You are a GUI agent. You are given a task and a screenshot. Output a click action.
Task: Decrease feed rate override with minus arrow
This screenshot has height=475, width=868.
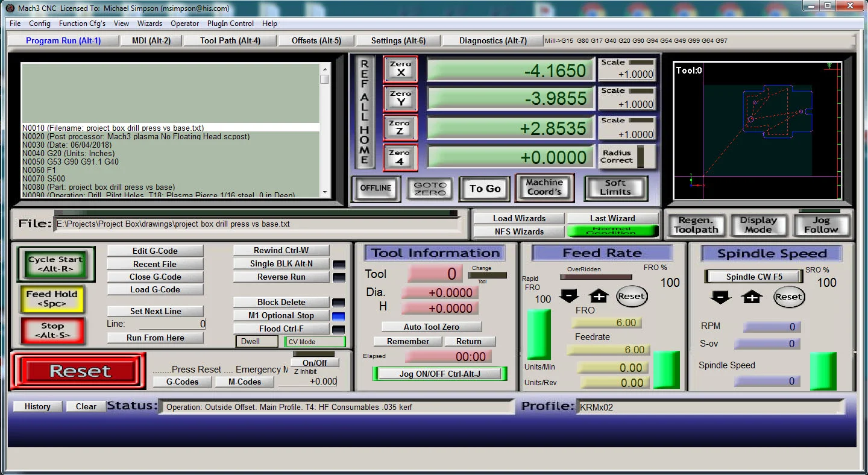point(570,296)
